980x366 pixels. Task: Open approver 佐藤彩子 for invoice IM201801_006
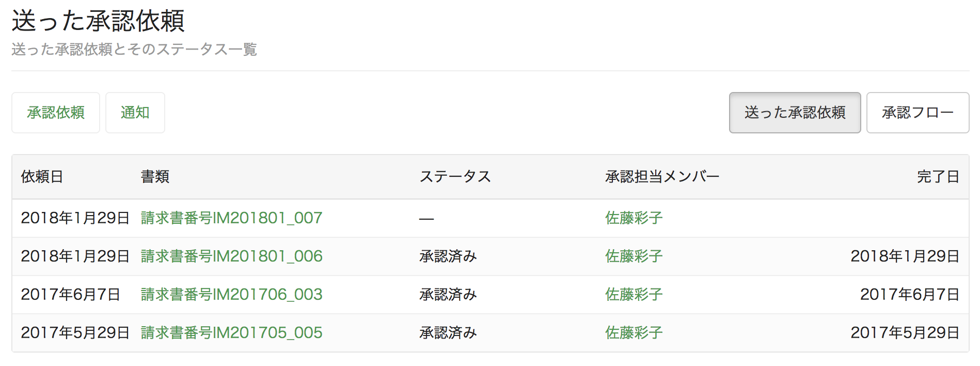[x=634, y=256]
